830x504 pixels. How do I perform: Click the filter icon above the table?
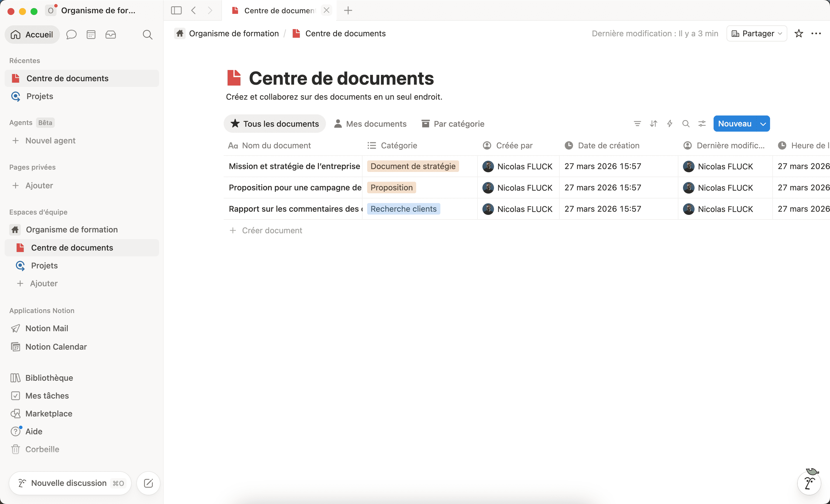(x=637, y=124)
